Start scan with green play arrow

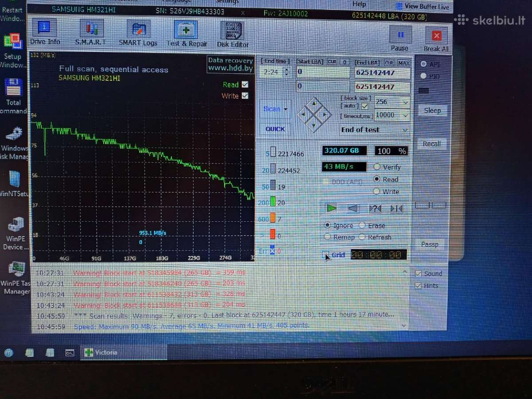click(332, 208)
